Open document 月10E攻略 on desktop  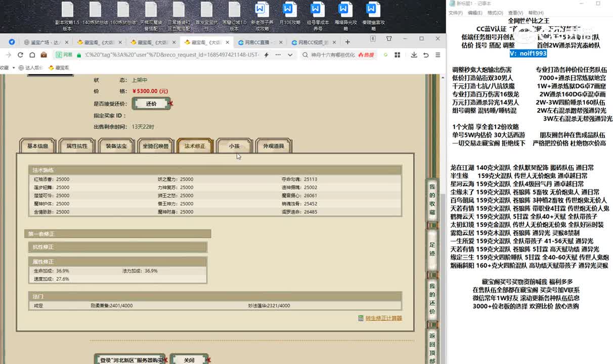tap(289, 14)
